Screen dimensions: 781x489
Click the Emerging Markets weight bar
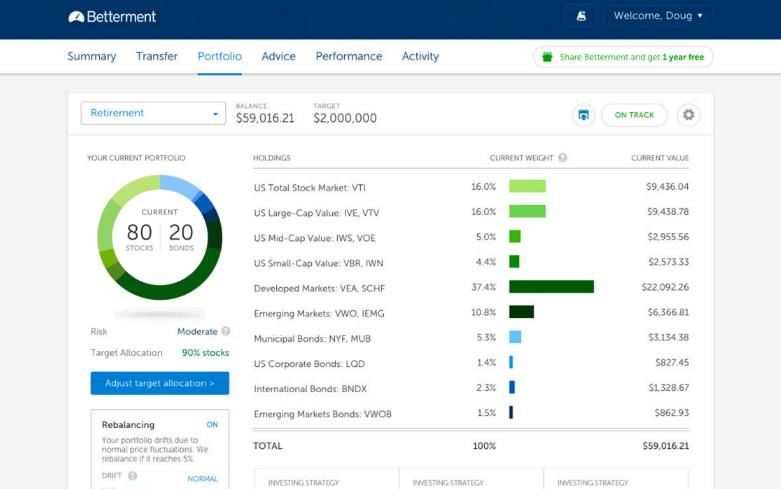coord(521,312)
